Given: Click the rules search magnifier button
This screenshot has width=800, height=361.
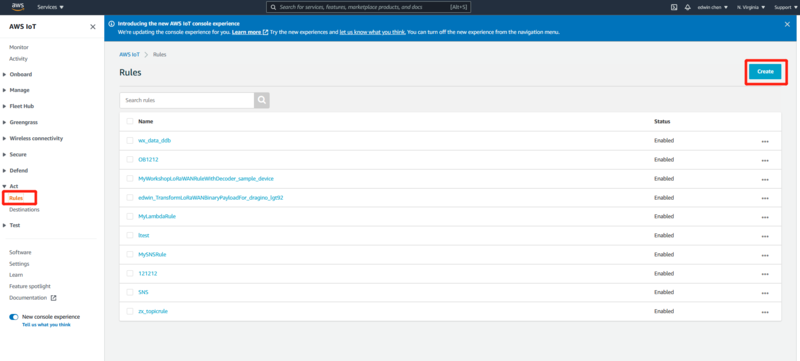Looking at the screenshot, I should pyautogui.click(x=262, y=100).
